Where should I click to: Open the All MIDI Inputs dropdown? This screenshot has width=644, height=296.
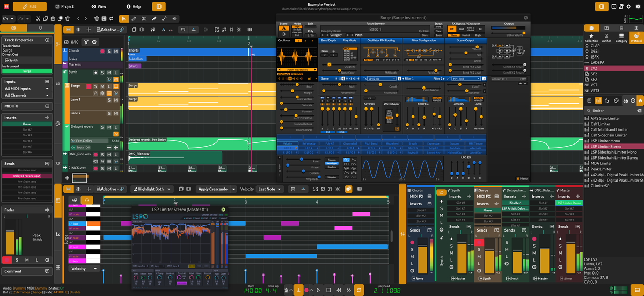pyautogui.click(x=26, y=89)
